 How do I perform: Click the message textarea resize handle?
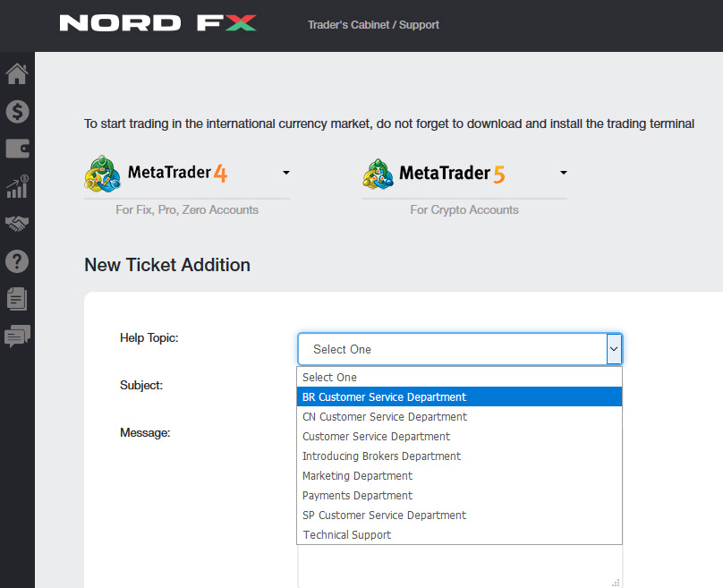point(616,583)
